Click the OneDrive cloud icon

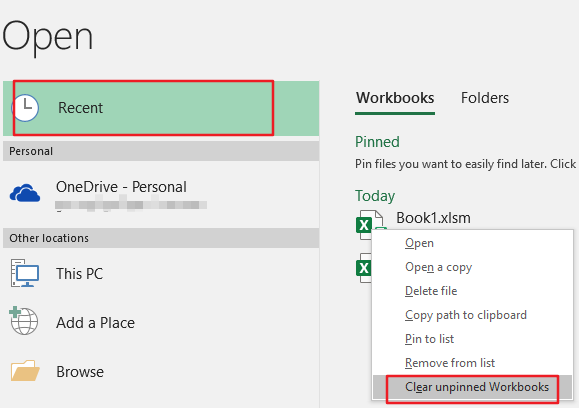point(25,193)
